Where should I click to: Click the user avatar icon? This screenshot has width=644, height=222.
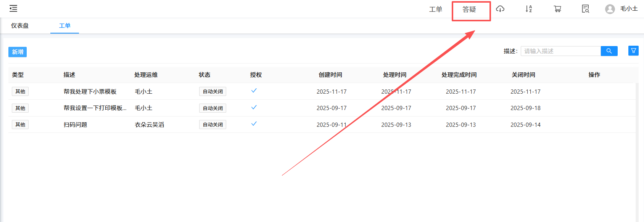click(x=610, y=9)
